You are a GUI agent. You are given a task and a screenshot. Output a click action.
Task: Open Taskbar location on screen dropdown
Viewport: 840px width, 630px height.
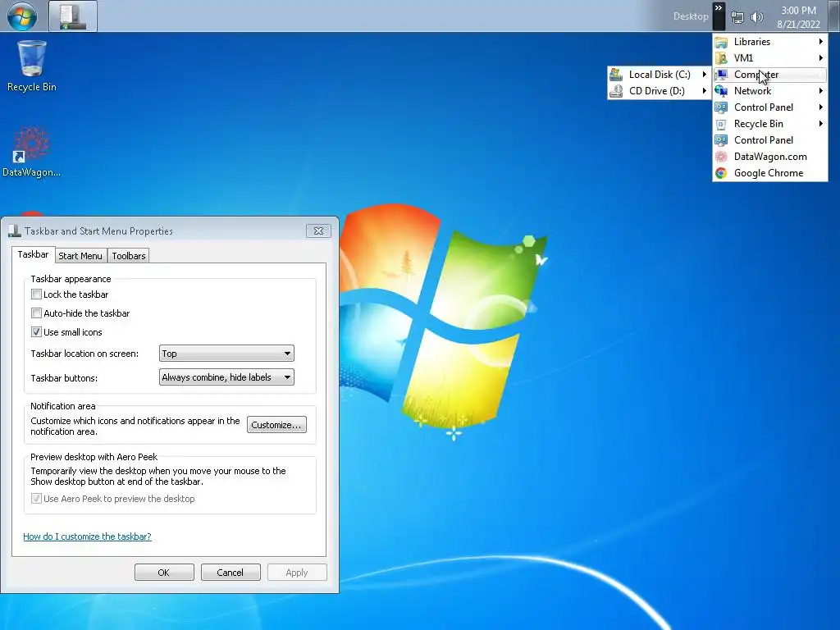226,354
